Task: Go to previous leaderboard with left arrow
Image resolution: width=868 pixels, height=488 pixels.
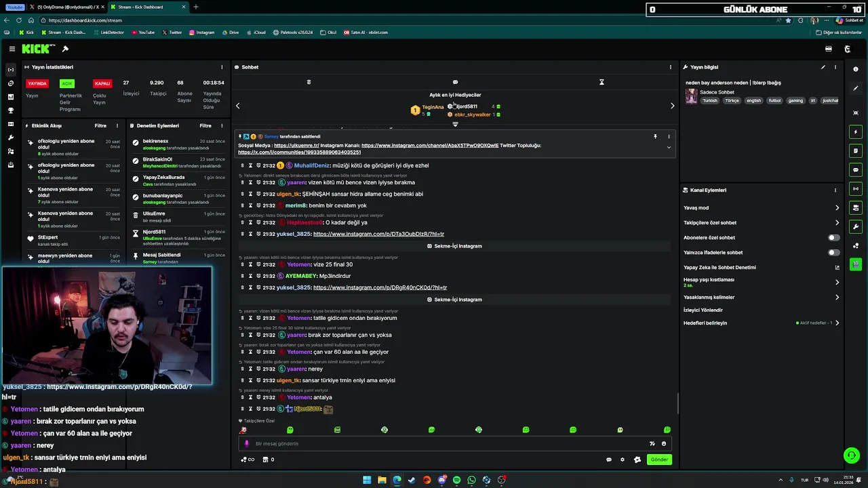Action: point(238,106)
